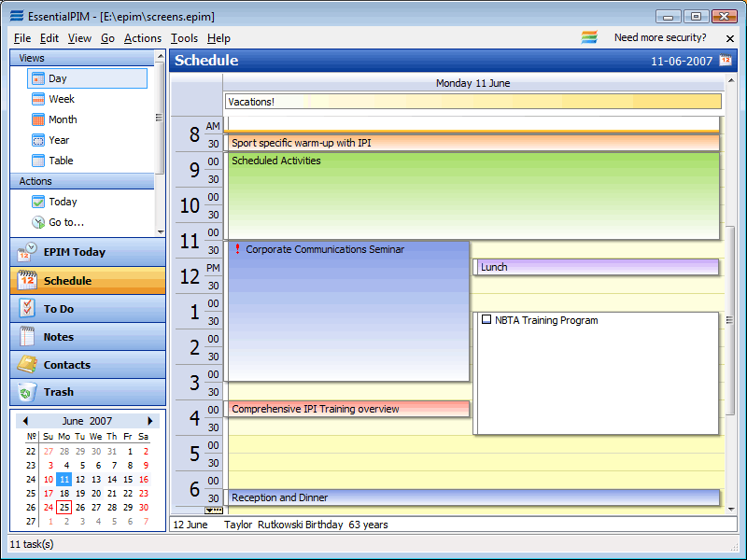Open the Year view icon

38,140
